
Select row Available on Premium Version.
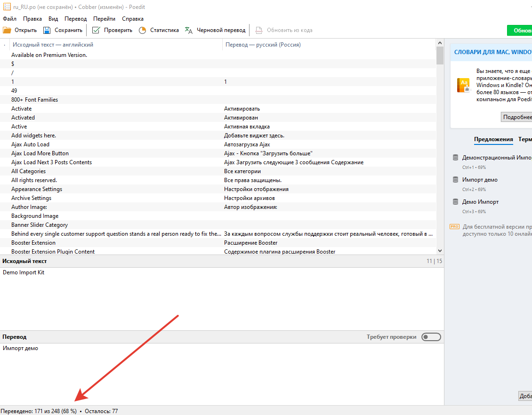pyautogui.click(x=218, y=55)
